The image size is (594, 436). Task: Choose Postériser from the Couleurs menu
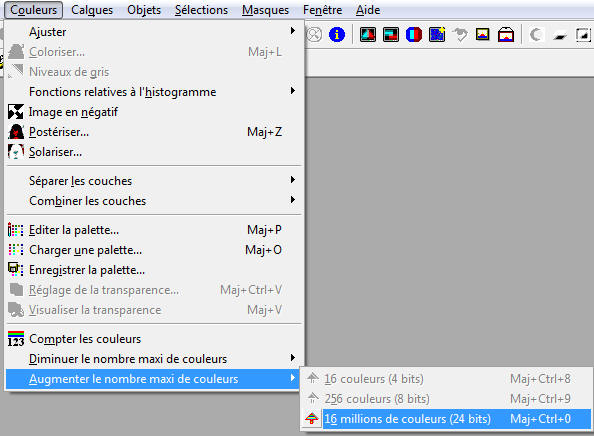(155, 132)
